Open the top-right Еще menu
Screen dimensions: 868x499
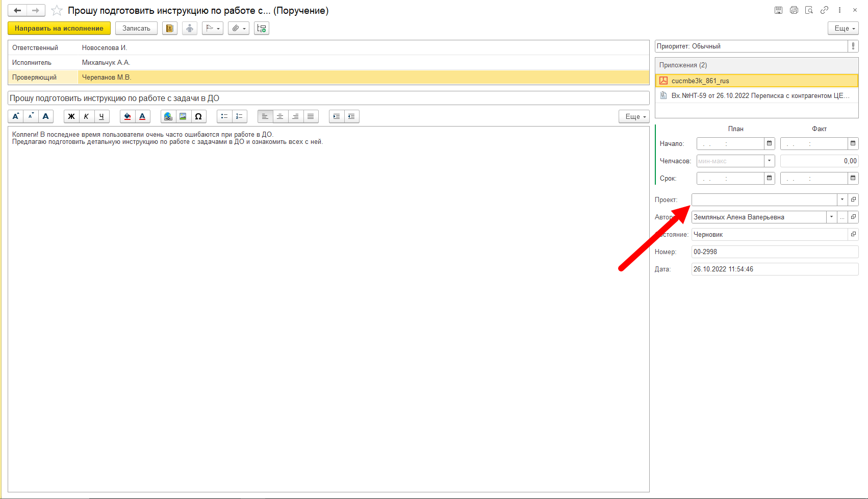[x=843, y=29]
